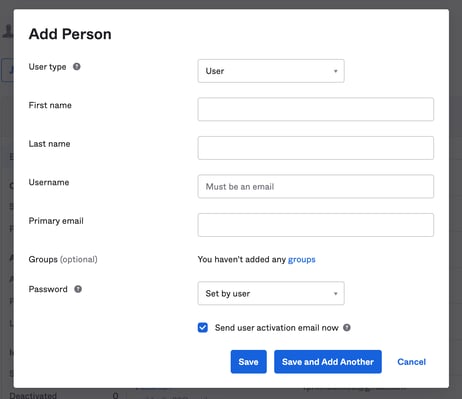Expand the Password 'Set by user' dropdown
The width and height of the screenshot is (462, 399).
pos(271,293)
